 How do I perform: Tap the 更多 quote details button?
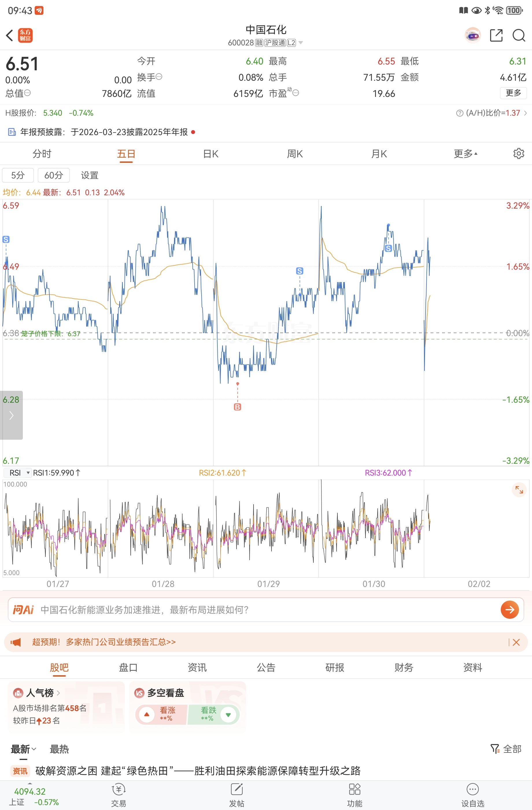click(513, 93)
